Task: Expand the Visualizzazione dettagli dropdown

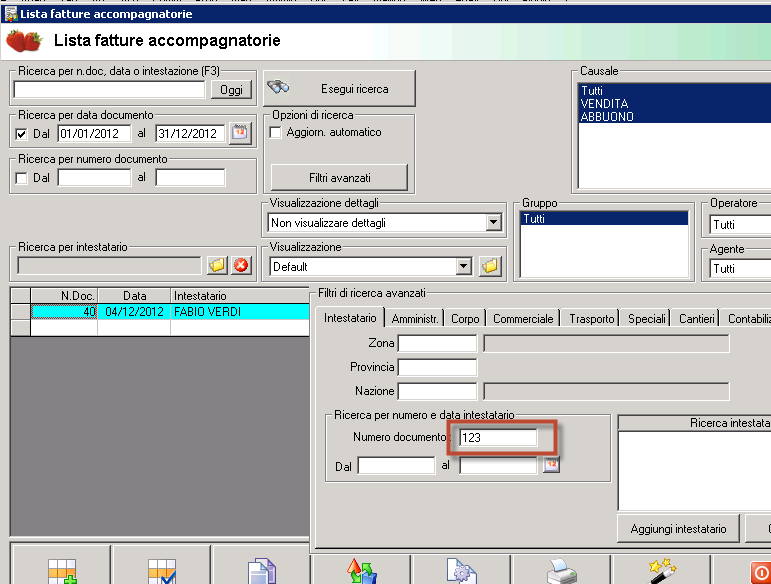Action: coord(493,223)
